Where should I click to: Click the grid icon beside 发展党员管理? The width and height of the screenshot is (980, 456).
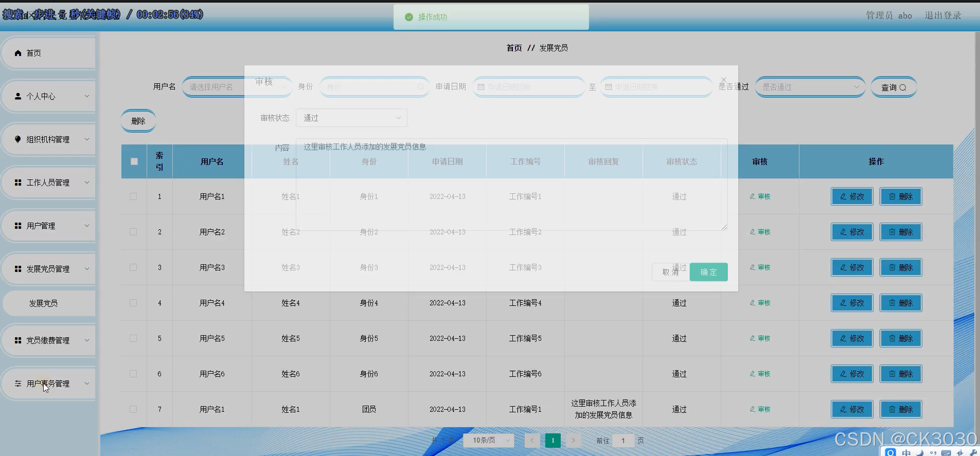[x=18, y=269]
